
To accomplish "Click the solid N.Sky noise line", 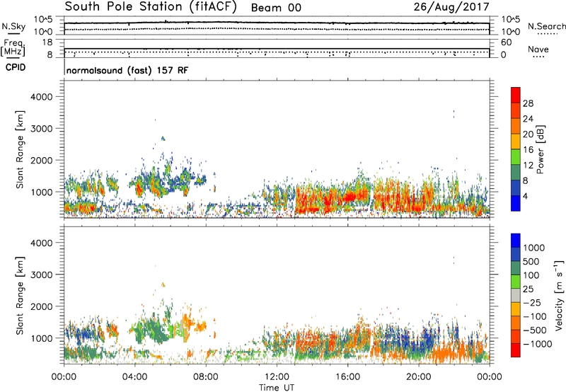I will coord(277,23).
